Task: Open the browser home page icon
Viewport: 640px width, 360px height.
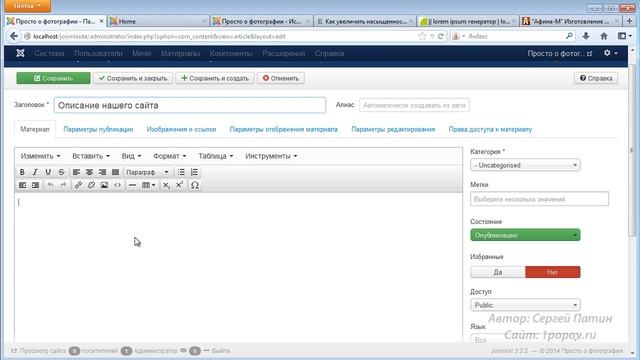Action: point(604,36)
